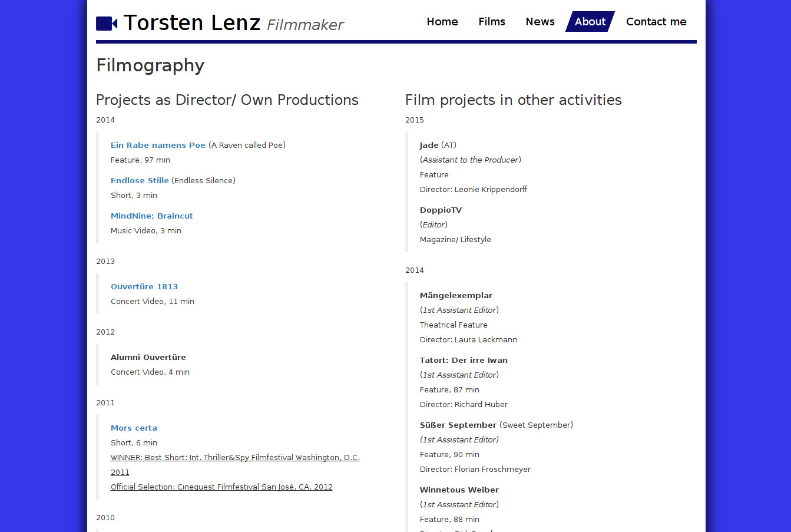Click the WINNER: Best Short award link
The width and height of the screenshot is (791, 532).
[235, 458]
